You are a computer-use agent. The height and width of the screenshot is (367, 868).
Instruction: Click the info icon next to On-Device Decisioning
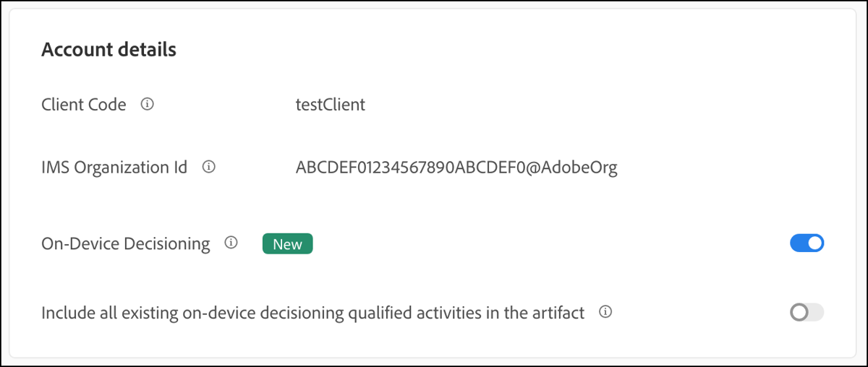pos(231,243)
